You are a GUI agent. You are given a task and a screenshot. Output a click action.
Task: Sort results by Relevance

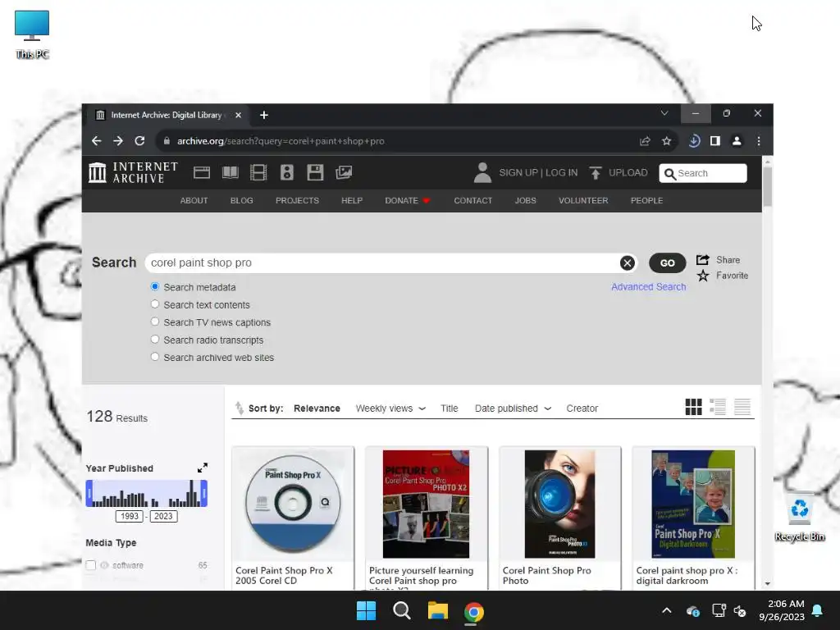(x=317, y=409)
